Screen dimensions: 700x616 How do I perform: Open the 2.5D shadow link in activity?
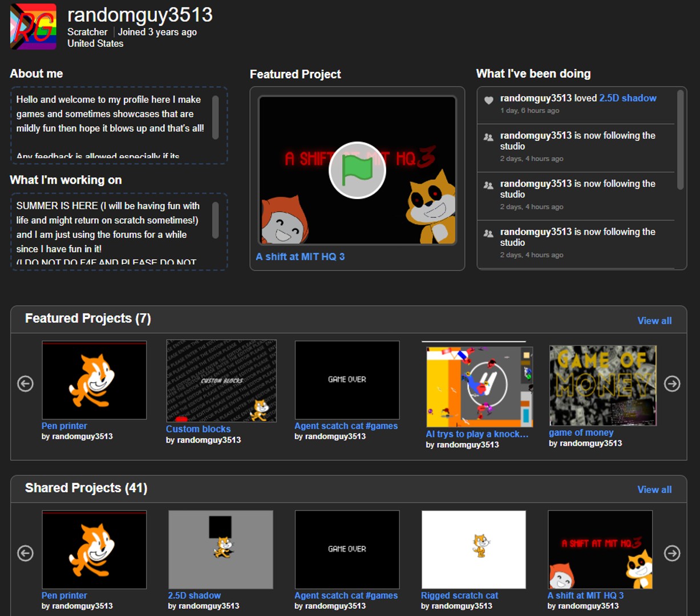point(628,98)
